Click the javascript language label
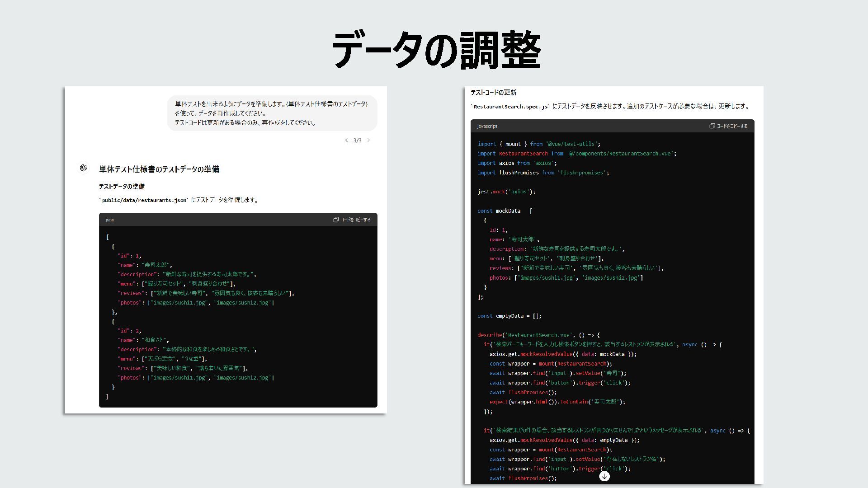This screenshot has height=488, width=868. 487,126
